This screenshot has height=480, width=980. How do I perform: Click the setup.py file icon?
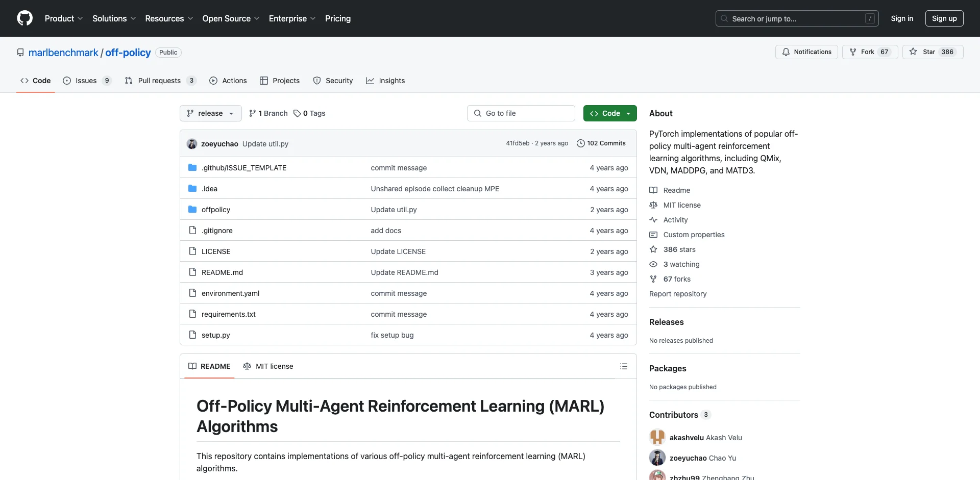192,335
